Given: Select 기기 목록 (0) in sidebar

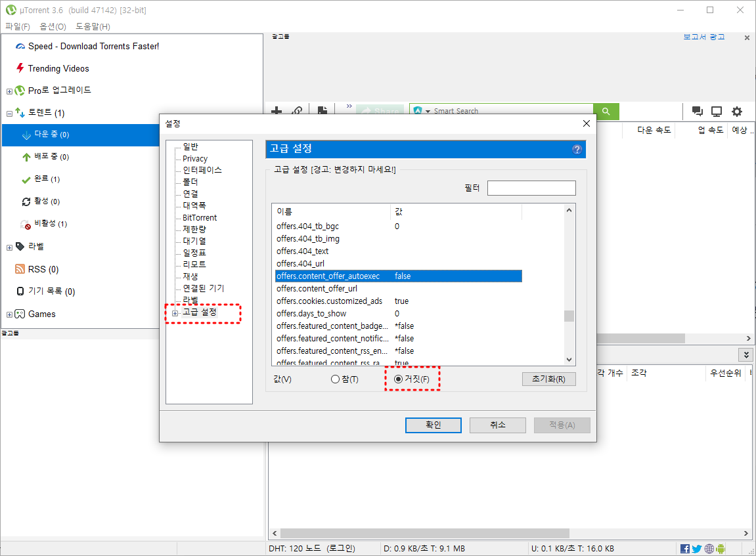Looking at the screenshot, I should pos(52,291).
